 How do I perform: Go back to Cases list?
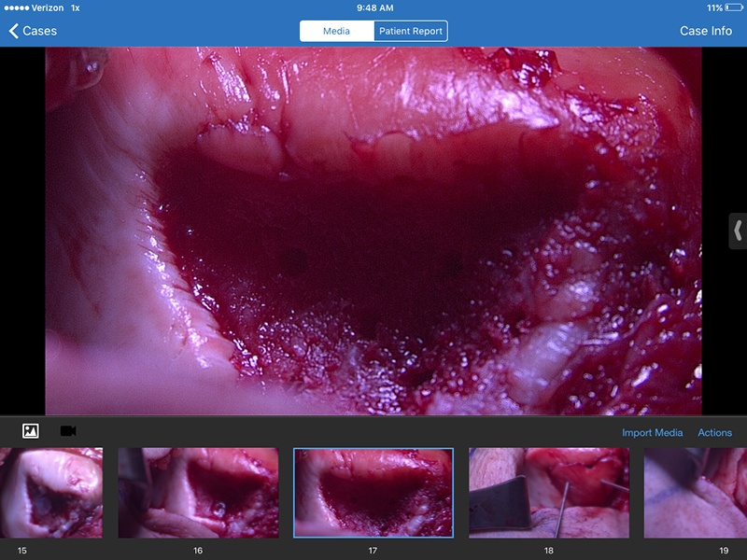[33, 31]
